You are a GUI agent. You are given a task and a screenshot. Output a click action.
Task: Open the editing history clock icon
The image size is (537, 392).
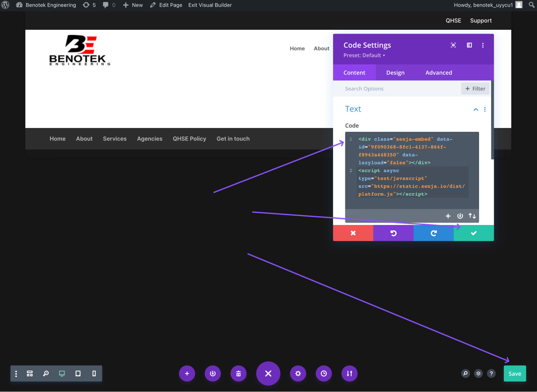[x=323, y=374]
